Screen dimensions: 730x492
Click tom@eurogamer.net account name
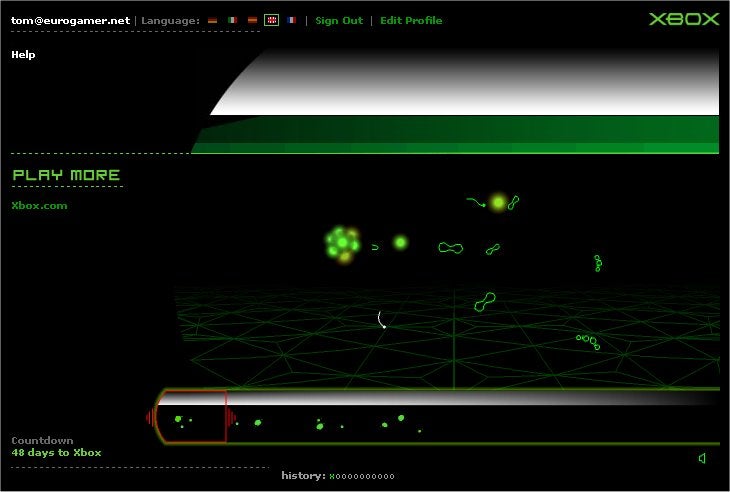[x=70, y=20]
